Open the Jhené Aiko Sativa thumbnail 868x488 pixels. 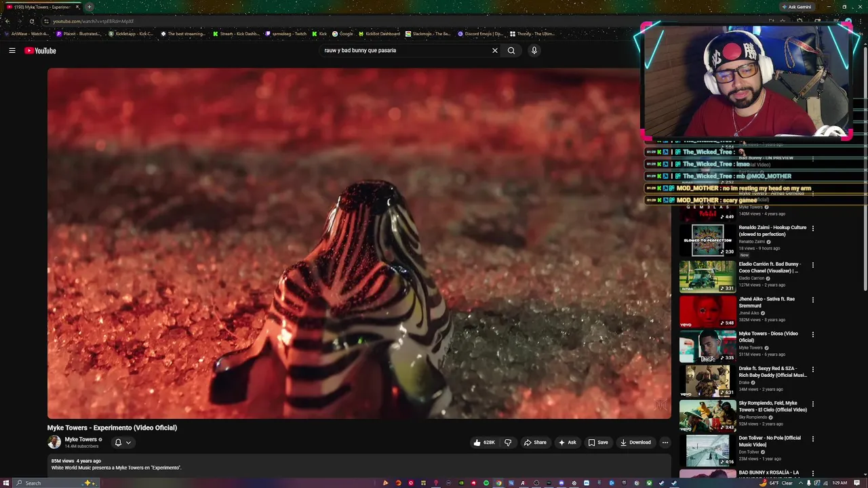[x=707, y=310]
